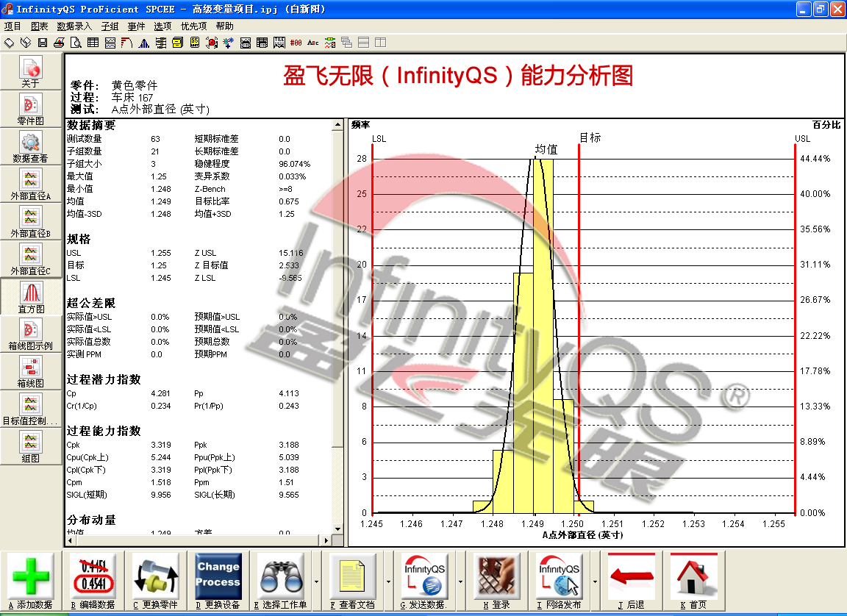Click the 查看文档 button
847x616 pixels.
coord(353,581)
